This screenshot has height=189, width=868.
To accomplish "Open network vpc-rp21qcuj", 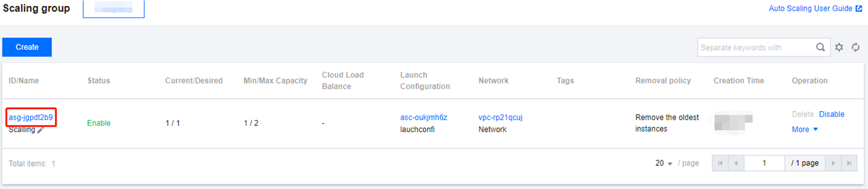I will click(x=500, y=118).
